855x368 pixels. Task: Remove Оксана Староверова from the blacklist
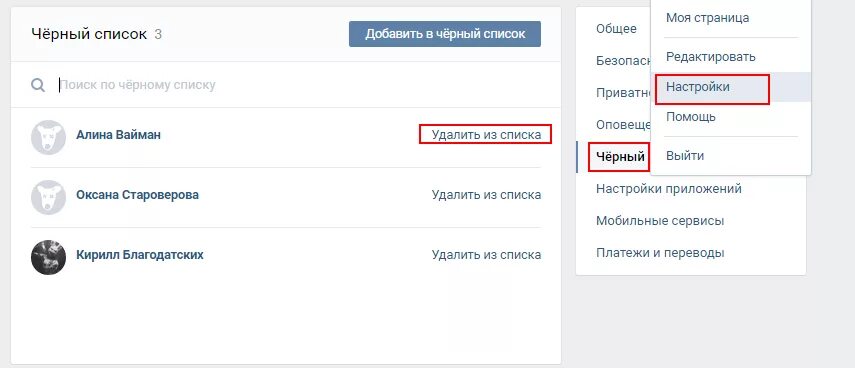pyautogui.click(x=486, y=195)
